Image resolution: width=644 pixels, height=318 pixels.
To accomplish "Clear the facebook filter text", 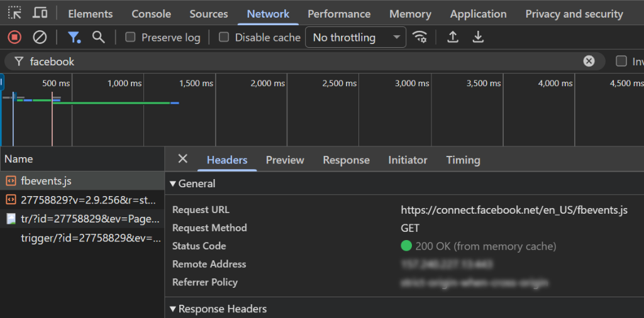I will pyautogui.click(x=589, y=61).
